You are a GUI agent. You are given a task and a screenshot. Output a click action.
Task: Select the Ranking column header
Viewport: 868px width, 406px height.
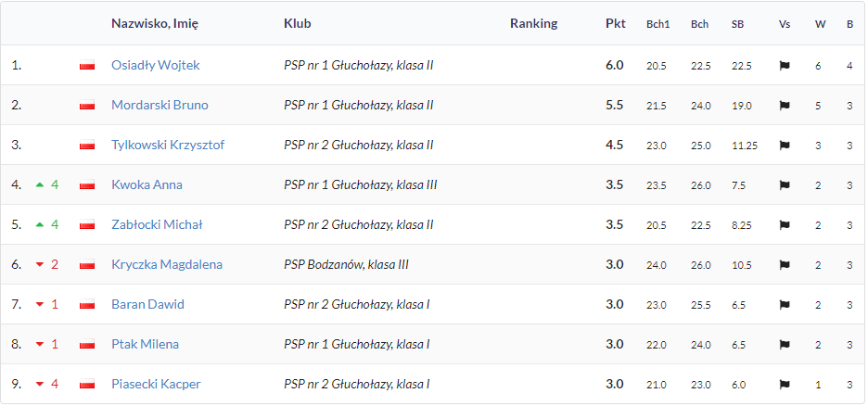point(533,24)
